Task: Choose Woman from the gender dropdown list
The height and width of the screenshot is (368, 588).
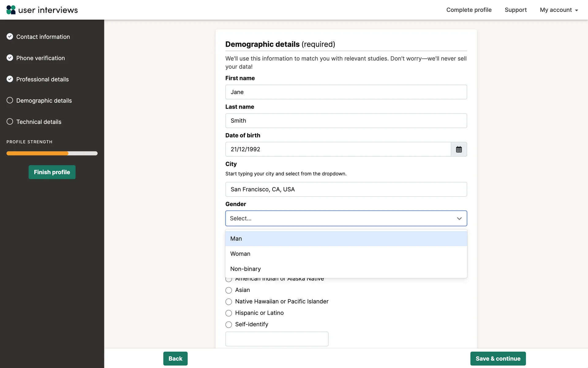Action: pyautogui.click(x=240, y=254)
